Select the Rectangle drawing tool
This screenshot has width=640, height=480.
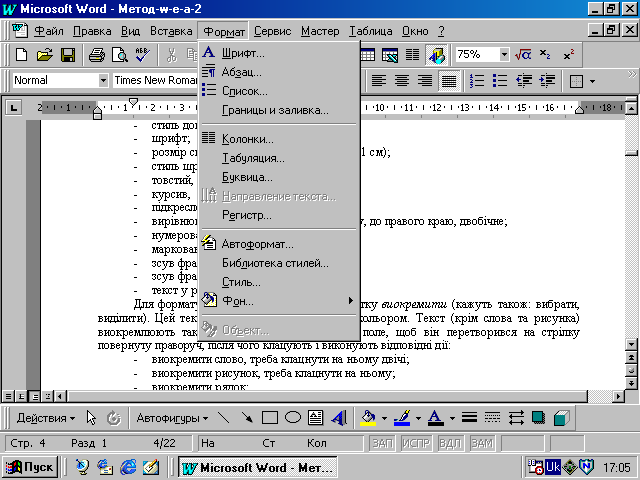(x=270, y=418)
